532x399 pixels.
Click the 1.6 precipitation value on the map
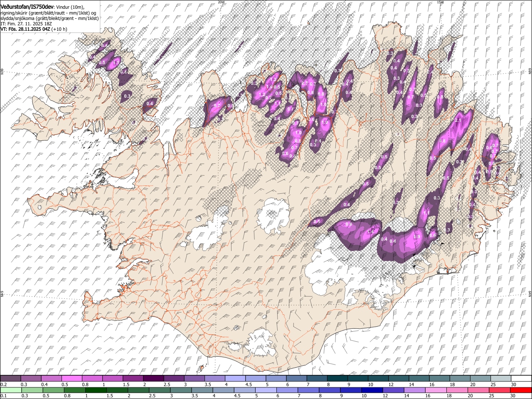pos(269,87)
